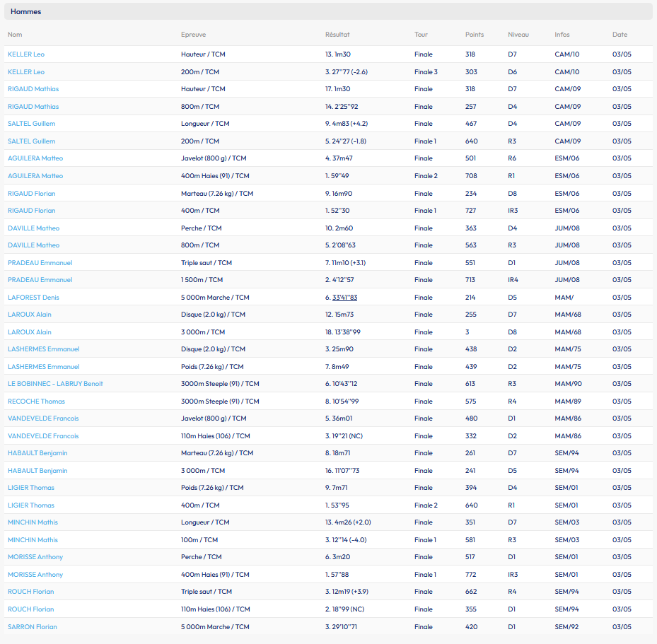
Task: Click the Tour column header
Action: point(421,35)
